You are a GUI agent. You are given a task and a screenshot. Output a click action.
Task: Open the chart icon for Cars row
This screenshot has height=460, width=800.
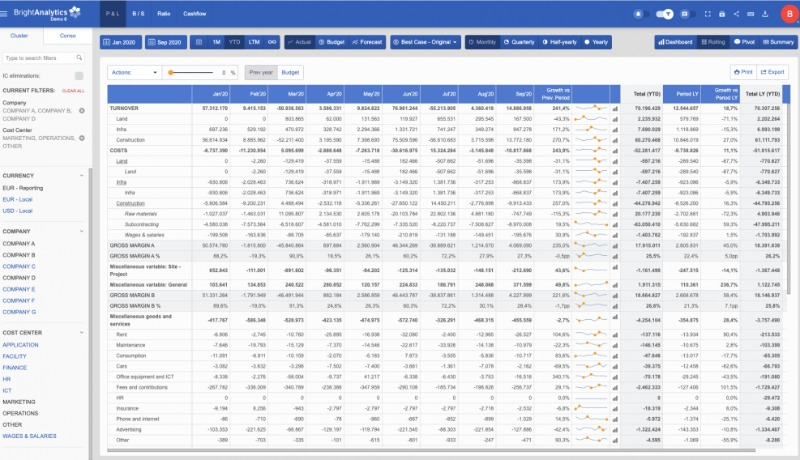615,367
